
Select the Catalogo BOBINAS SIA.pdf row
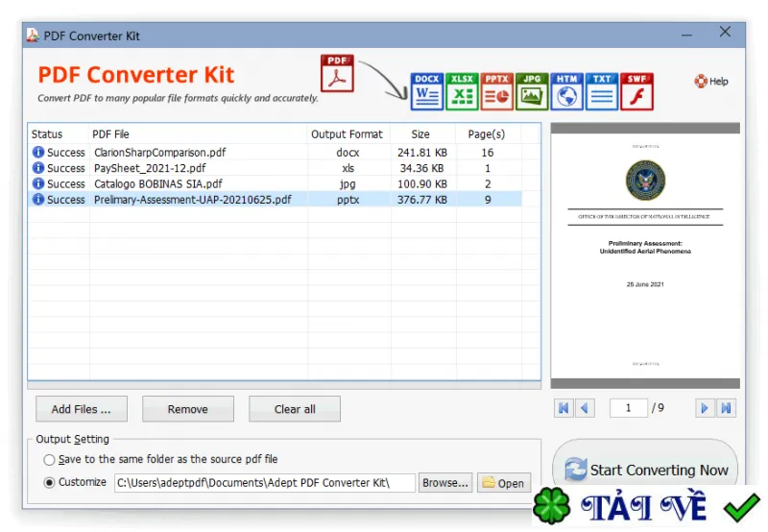[275, 183]
